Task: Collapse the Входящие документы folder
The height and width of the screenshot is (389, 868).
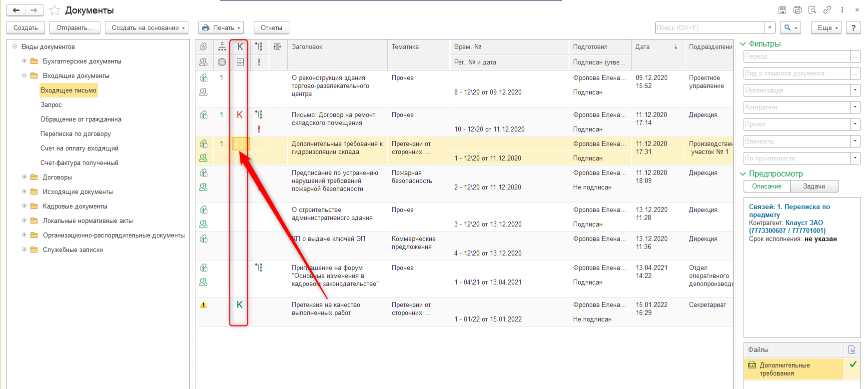Action: tap(24, 75)
